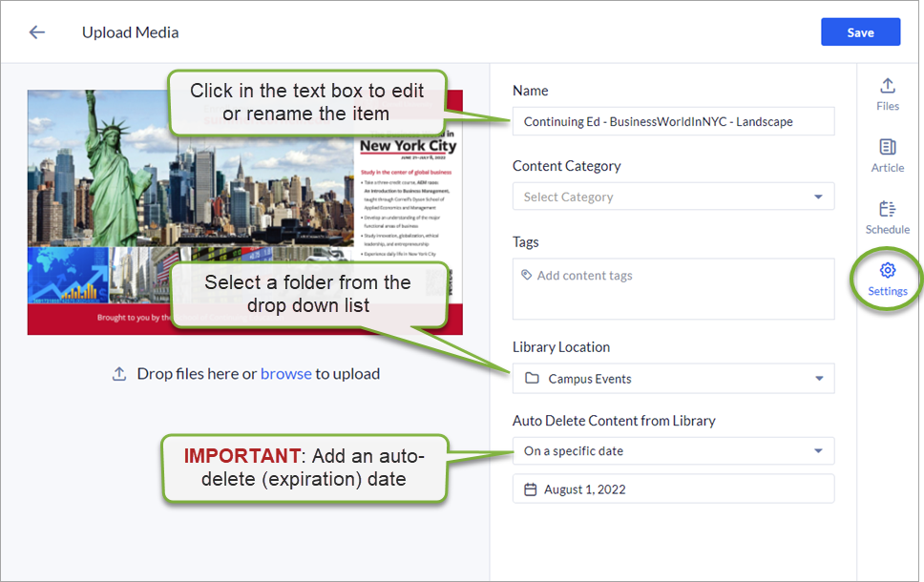Select the Name text box to rename the item
This screenshot has width=924, height=582.
tap(673, 121)
